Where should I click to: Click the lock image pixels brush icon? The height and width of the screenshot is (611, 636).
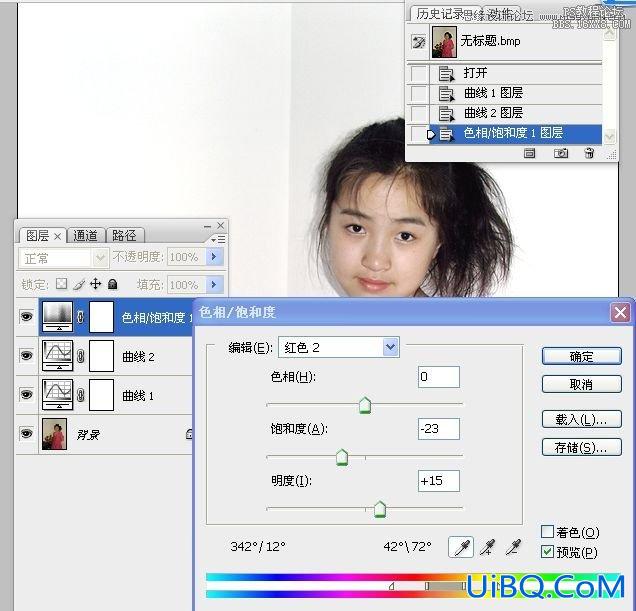click(x=79, y=284)
